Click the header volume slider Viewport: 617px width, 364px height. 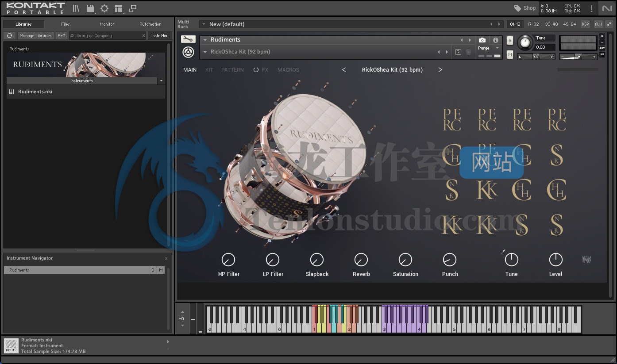578,57
